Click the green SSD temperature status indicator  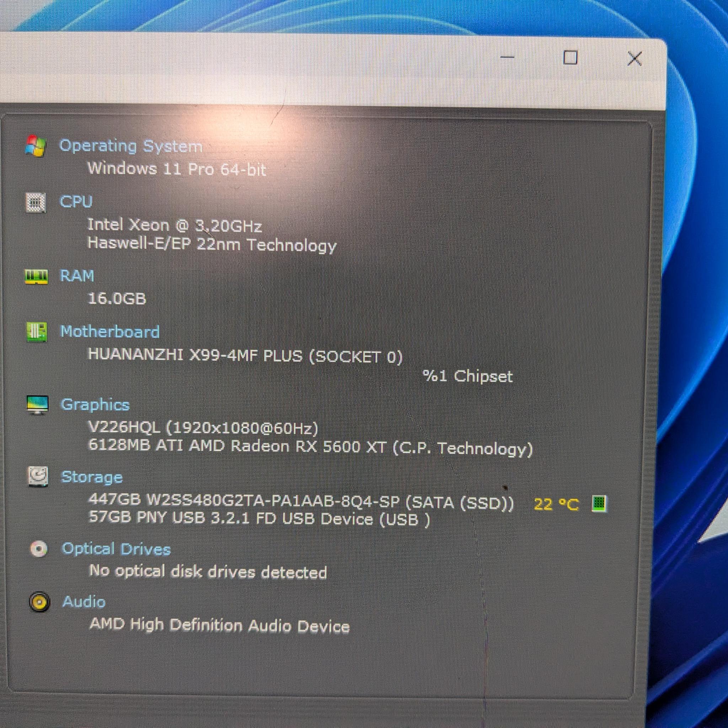[x=599, y=504]
